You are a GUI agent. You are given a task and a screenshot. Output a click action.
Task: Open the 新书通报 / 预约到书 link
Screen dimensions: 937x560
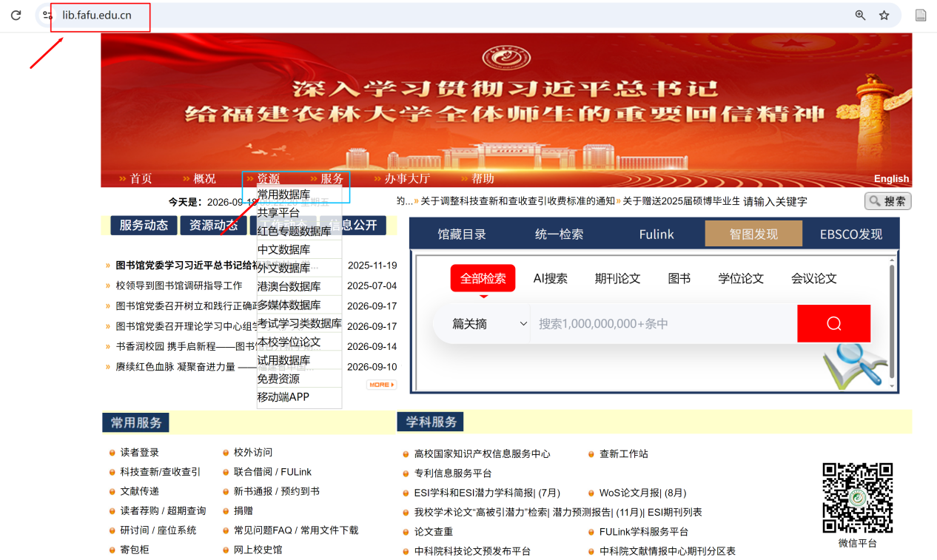(277, 490)
